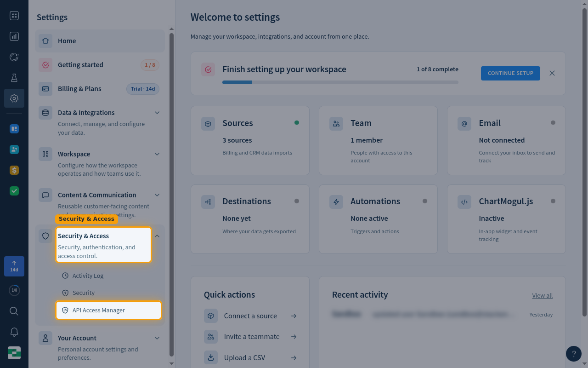Click the Email card at-sign icon
Viewport: 588px width, 368px height.
(464, 124)
